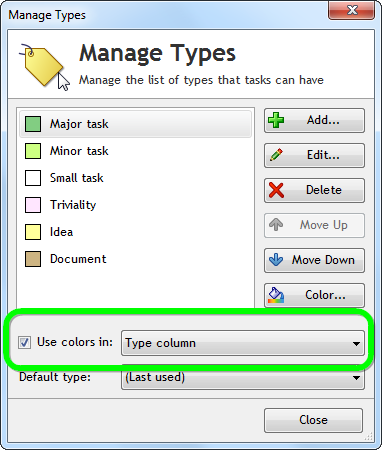Click the Small task white swatch

(33, 178)
